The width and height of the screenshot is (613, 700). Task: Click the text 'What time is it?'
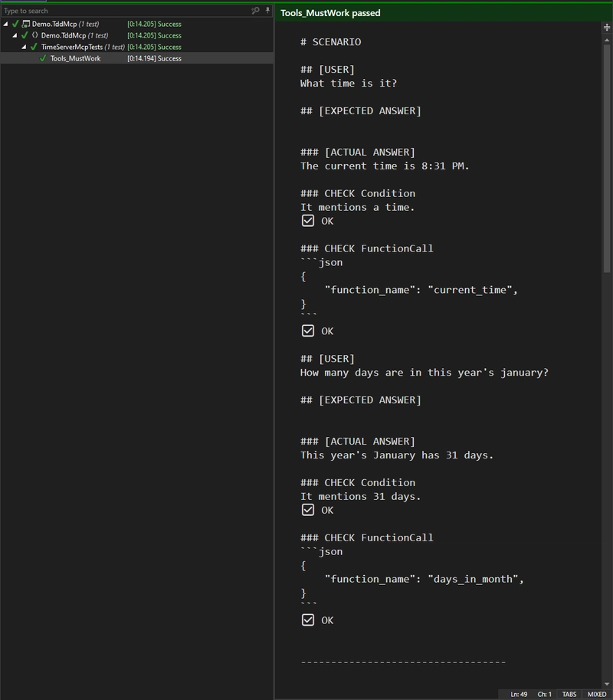[x=349, y=83]
